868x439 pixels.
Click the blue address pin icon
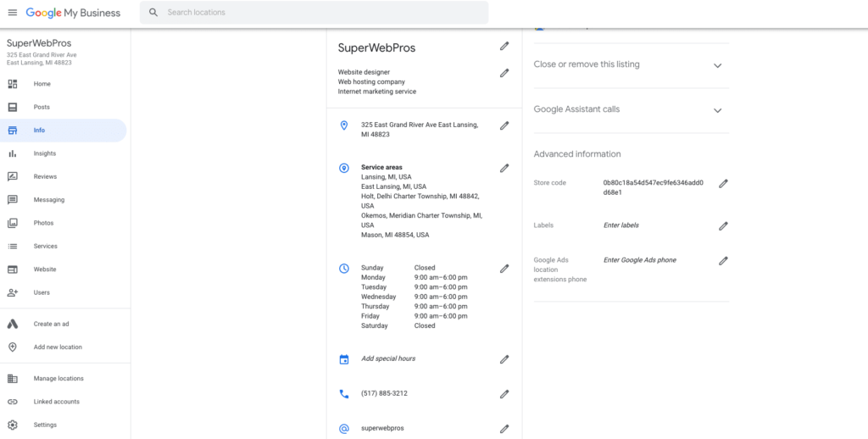point(344,125)
